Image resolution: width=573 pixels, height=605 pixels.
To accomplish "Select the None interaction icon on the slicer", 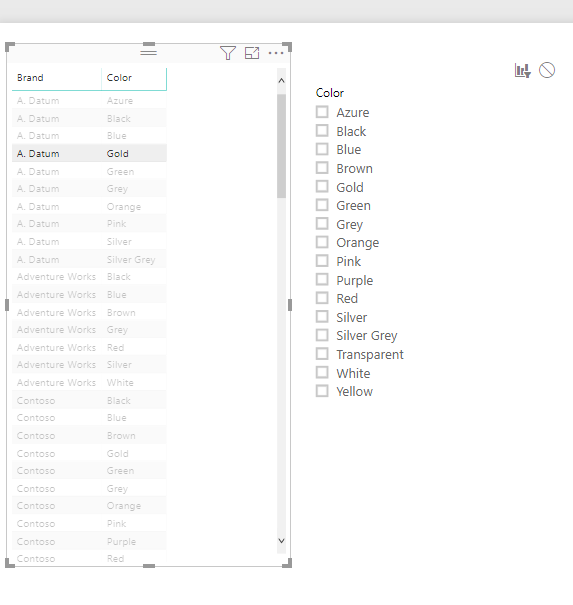I will [547, 70].
